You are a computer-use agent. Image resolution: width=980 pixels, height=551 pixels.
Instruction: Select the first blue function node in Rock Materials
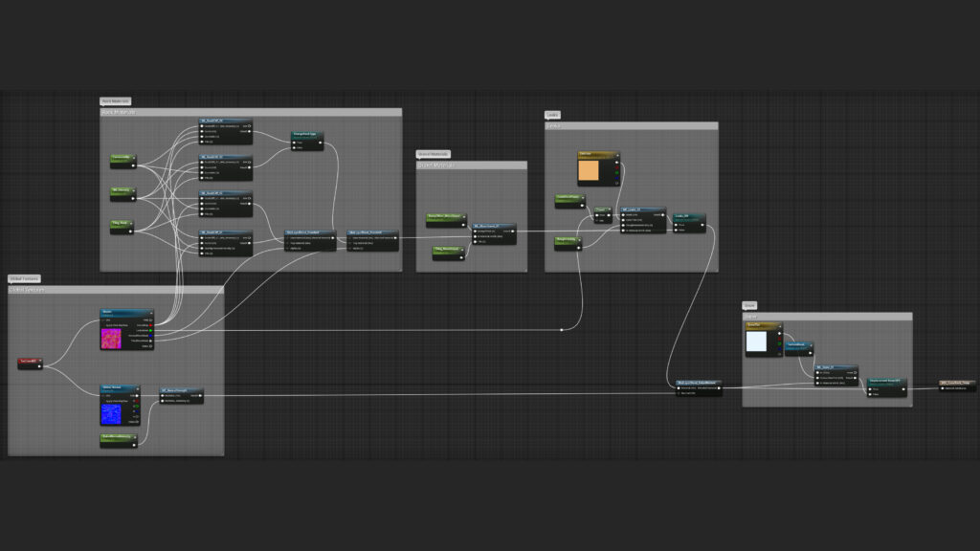pyautogui.click(x=226, y=131)
